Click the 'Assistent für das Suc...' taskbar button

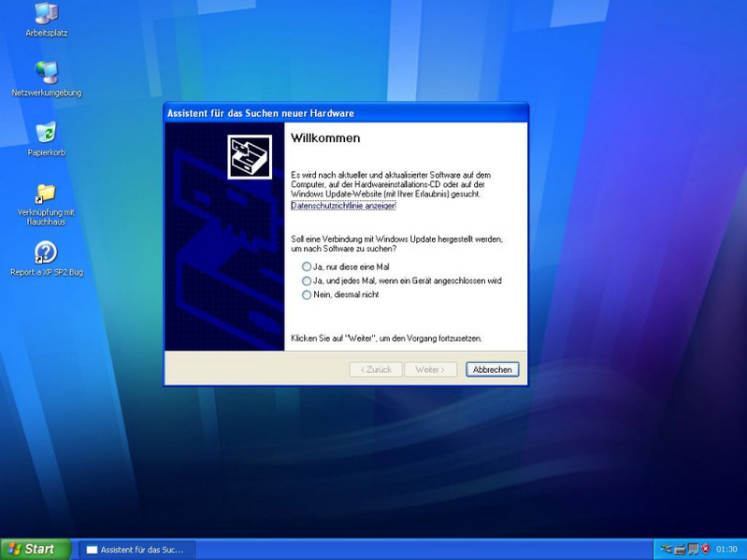pyautogui.click(x=136, y=550)
